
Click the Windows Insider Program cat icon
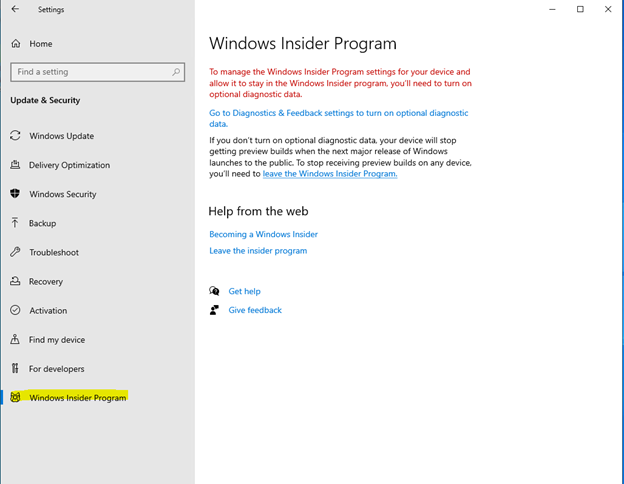pyautogui.click(x=15, y=397)
